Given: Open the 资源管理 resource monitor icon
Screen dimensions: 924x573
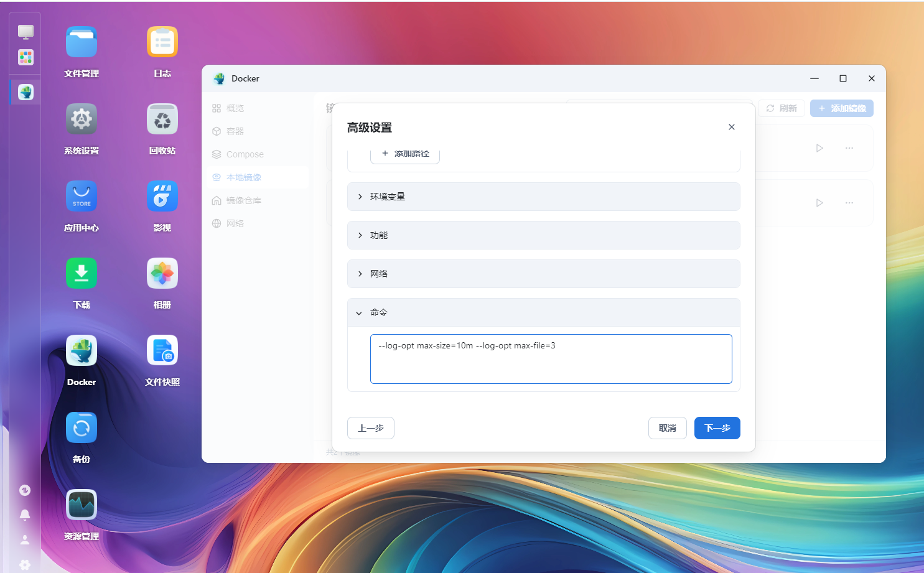Looking at the screenshot, I should pyautogui.click(x=82, y=505).
